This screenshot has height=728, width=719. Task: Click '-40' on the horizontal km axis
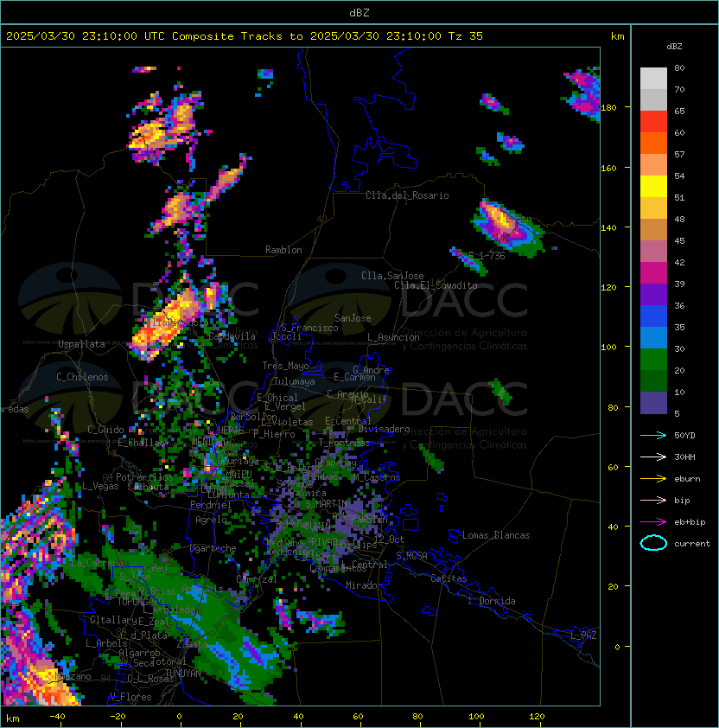click(x=57, y=717)
